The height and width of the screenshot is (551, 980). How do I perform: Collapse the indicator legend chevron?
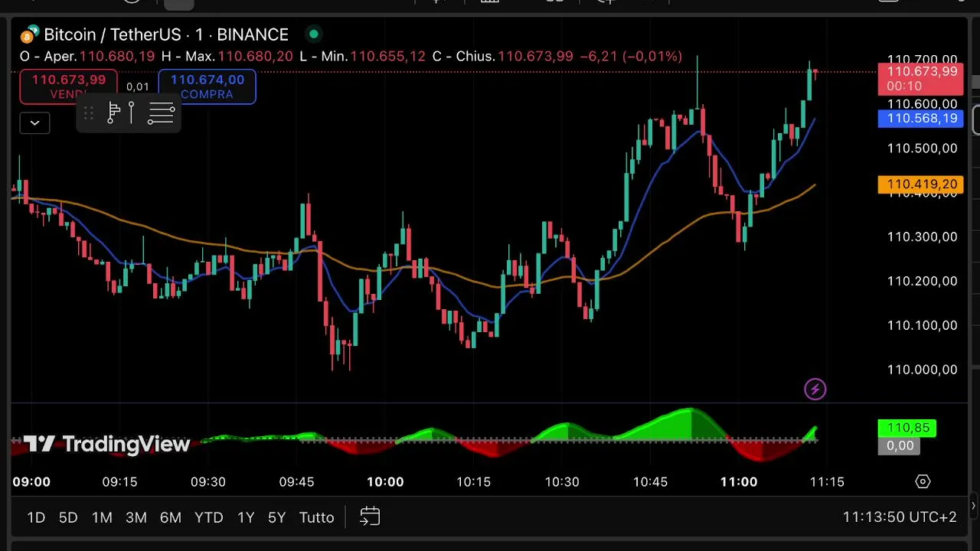34,122
